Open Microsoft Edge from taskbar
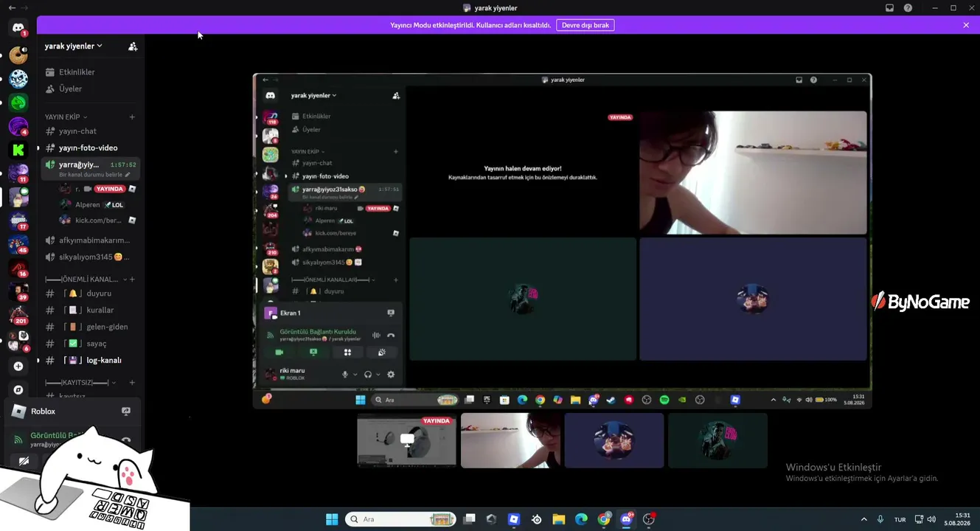980x531 pixels. tap(581, 519)
